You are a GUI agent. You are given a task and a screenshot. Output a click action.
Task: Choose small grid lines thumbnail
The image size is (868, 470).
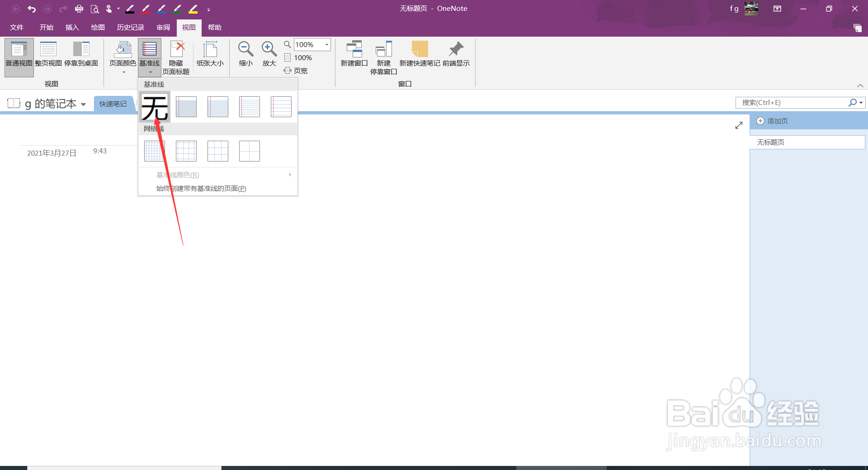point(155,151)
